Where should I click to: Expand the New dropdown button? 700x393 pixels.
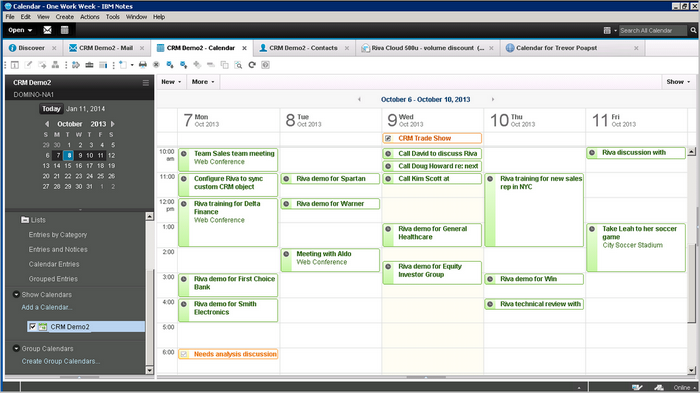click(171, 82)
